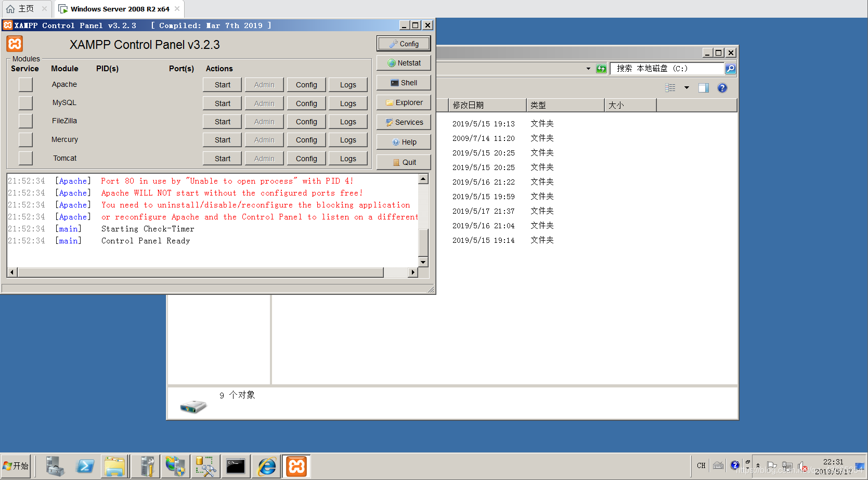Toggle the MySQL service checkbox
This screenshot has height=480, width=868.
[25, 103]
